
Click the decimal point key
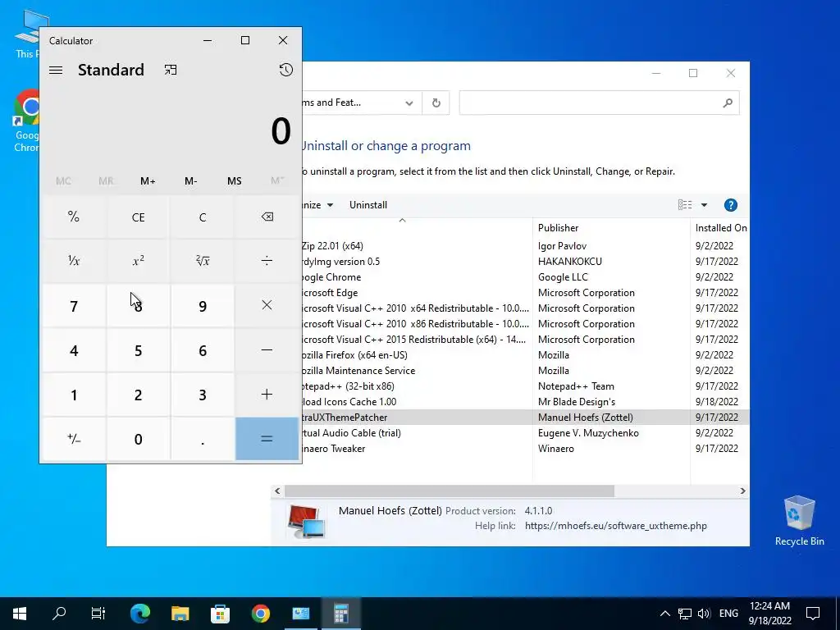[x=203, y=440]
